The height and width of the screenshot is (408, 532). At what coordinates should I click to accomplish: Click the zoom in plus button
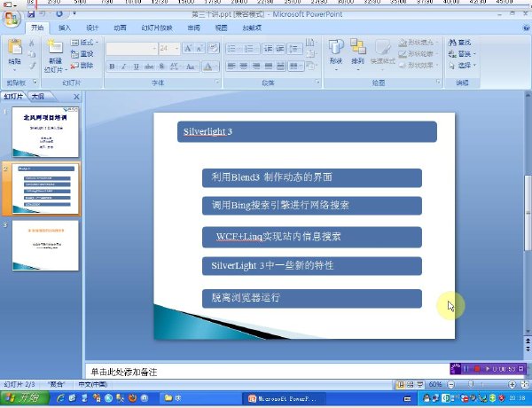(x=512, y=385)
